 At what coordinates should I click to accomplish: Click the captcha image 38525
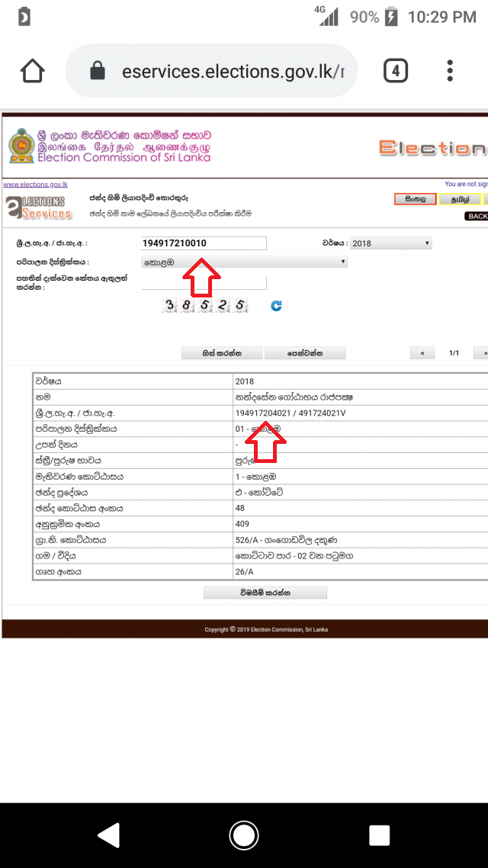click(204, 305)
